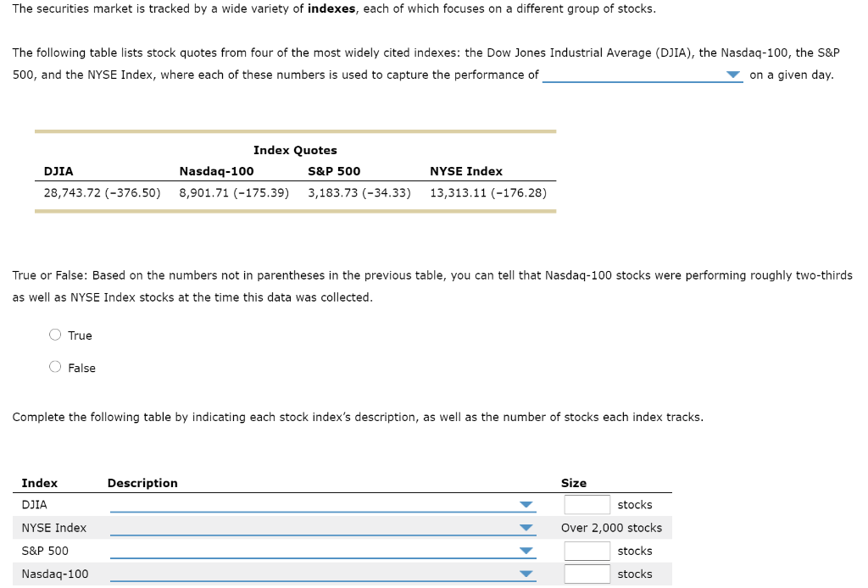Click the DJIA row label in lower table
868x588 pixels.
coord(34,504)
